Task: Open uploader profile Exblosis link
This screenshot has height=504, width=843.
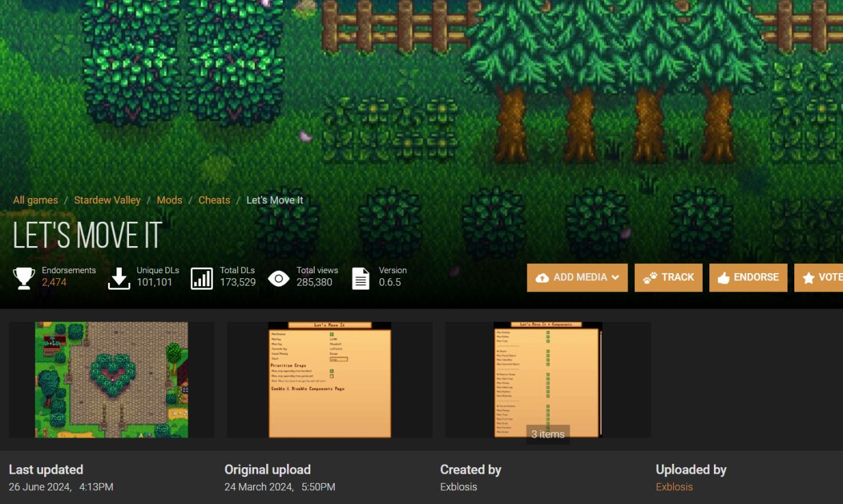Action: click(x=674, y=487)
